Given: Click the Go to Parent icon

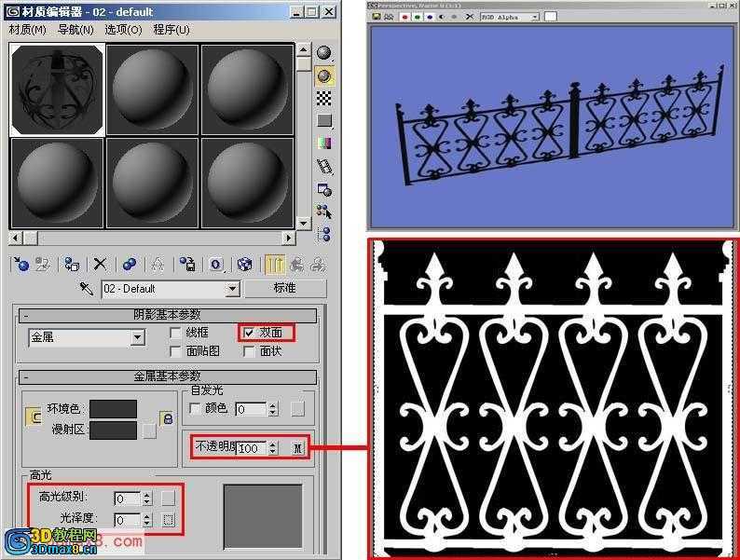Looking at the screenshot, I should coord(297,265).
